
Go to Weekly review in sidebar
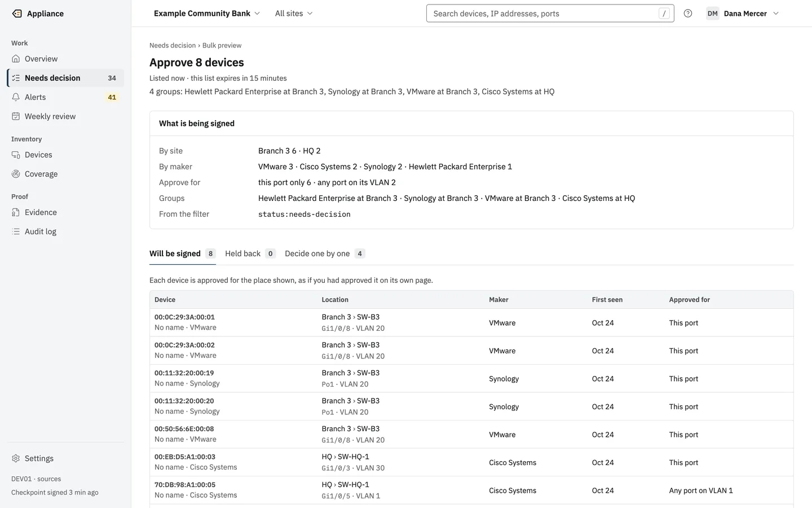coord(65,116)
